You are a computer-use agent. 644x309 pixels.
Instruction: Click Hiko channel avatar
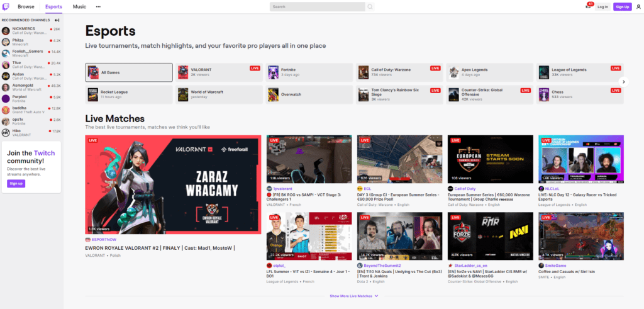pyautogui.click(x=6, y=132)
